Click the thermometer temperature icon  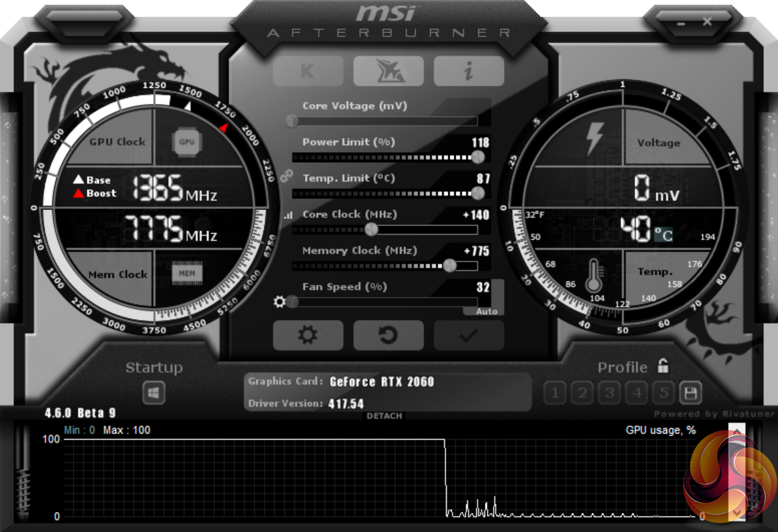coord(594,276)
